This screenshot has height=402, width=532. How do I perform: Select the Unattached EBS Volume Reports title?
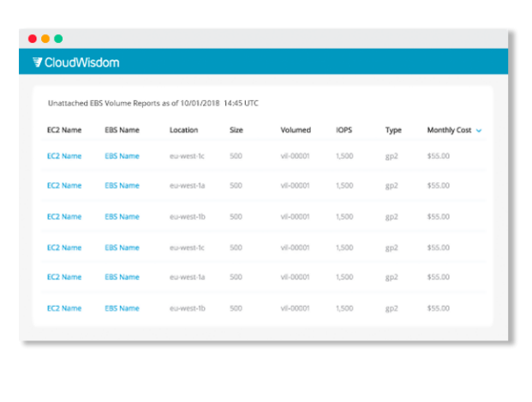153,103
